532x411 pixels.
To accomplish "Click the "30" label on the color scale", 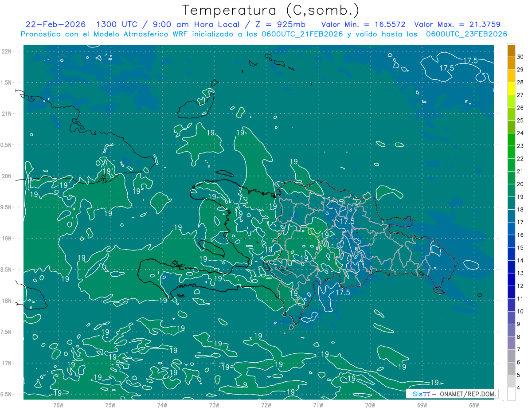I will point(520,56).
